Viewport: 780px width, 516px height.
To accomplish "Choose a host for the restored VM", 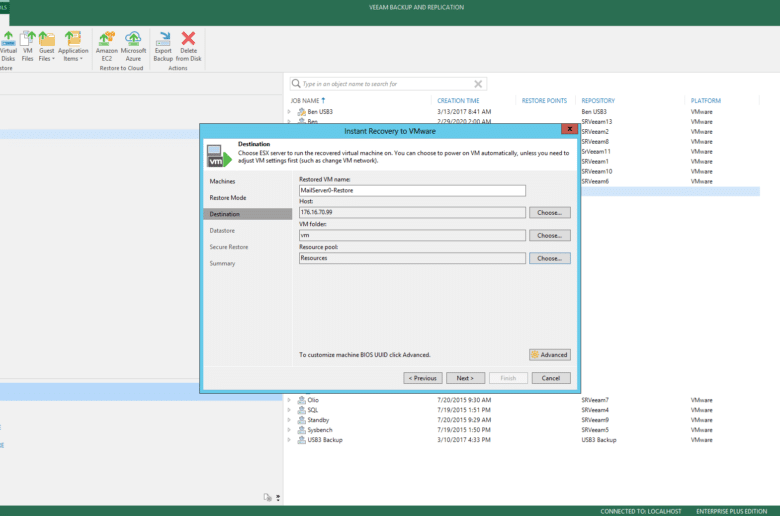I will pyautogui.click(x=550, y=212).
